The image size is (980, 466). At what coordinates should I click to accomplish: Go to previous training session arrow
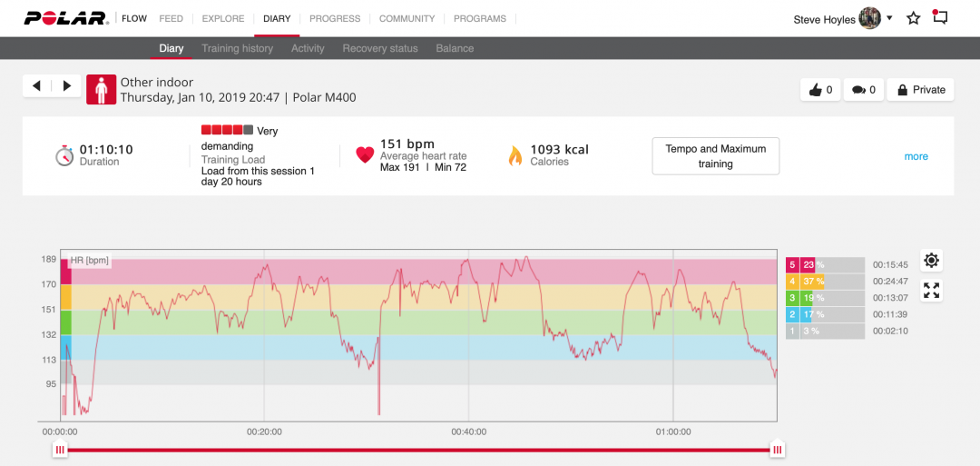click(x=37, y=86)
